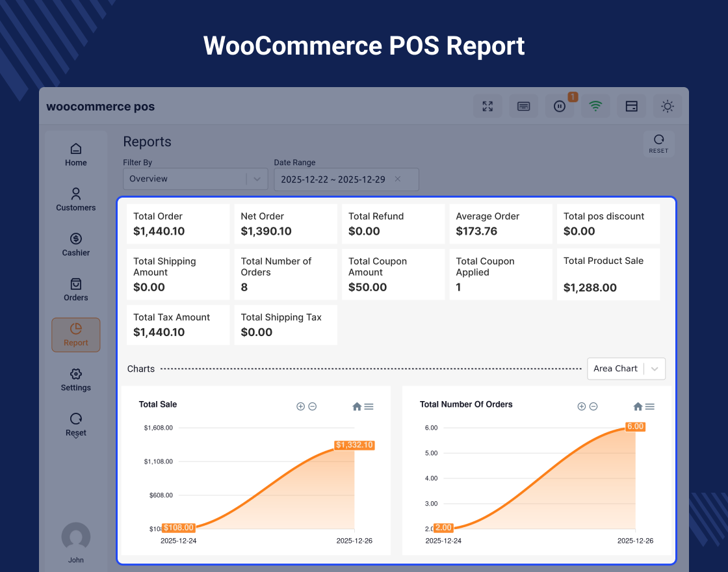
Task: Click the Area Chart dropdown chevron
Action: pyautogui.click(x=655, y=369)
